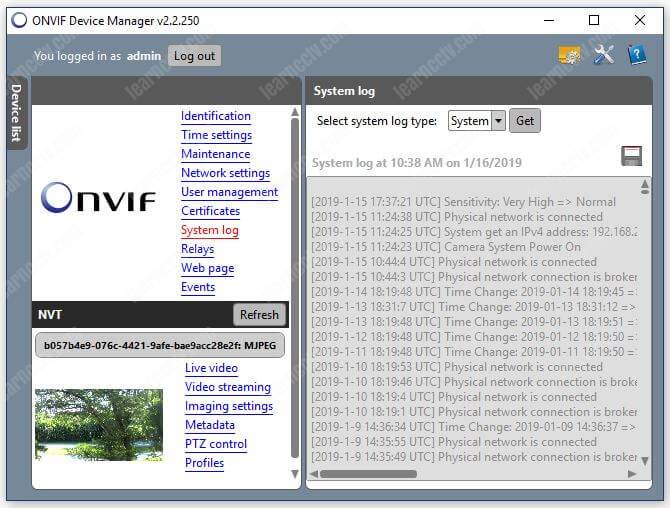Click the Log out button

click(x=194, y=56)
